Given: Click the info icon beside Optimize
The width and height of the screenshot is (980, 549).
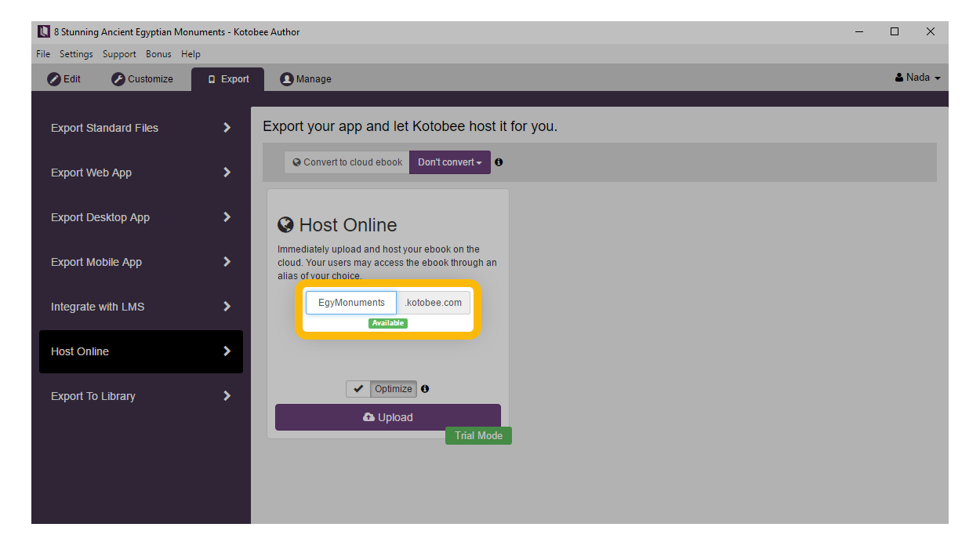Looking at the screenshot, I should point(425,389).
